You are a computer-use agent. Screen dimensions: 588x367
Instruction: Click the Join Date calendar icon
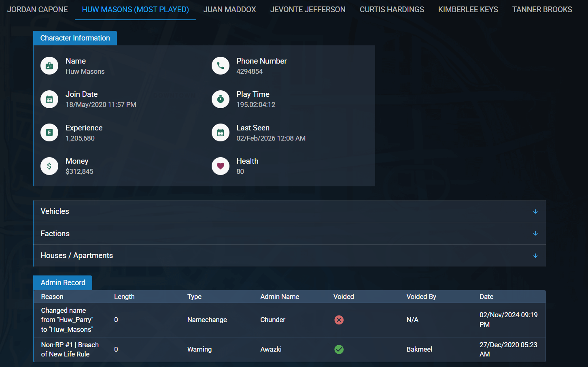(49, 99)
